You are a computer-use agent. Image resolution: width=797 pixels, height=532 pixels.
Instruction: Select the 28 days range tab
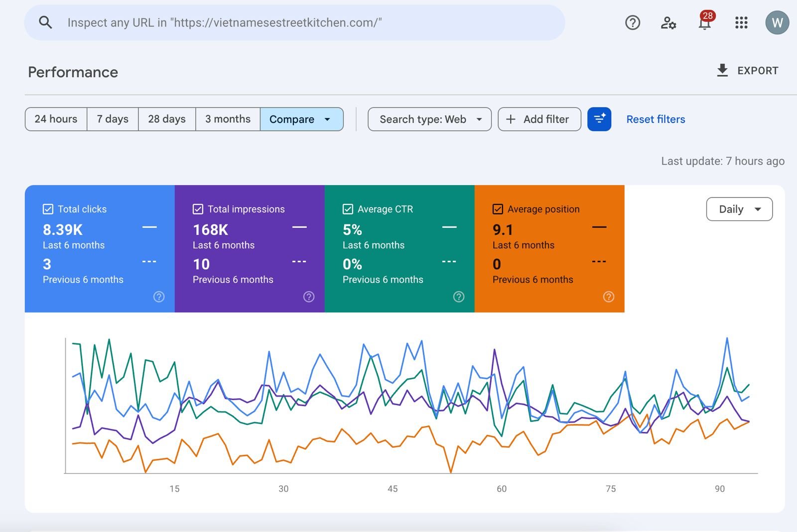pos(167,119)
